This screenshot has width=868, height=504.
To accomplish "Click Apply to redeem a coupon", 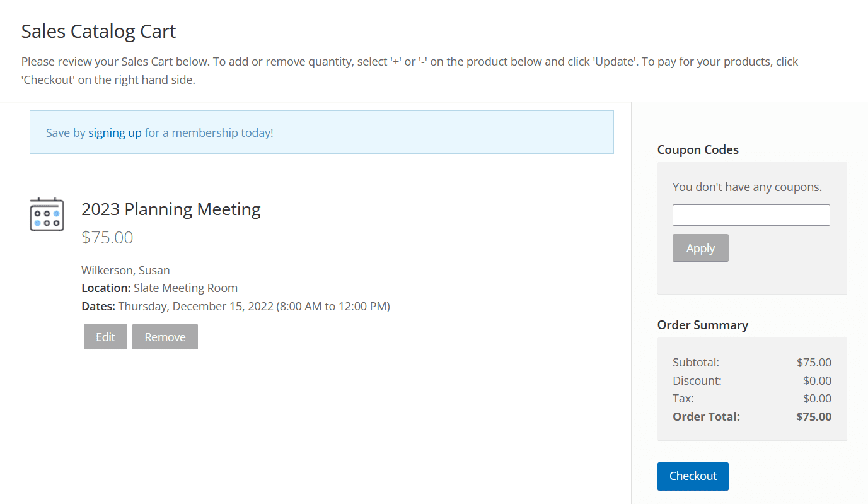I will (x=700, y=248).
